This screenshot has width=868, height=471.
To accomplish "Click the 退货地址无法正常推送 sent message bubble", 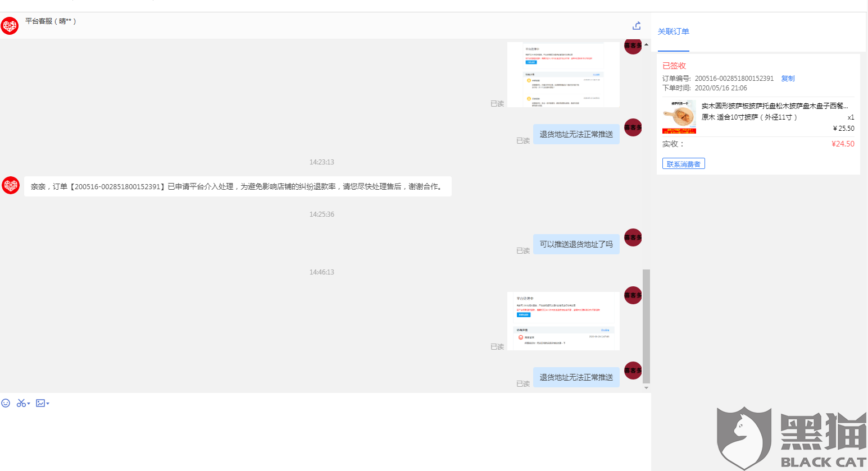I will pyautogui.click(x=576, y=134).
